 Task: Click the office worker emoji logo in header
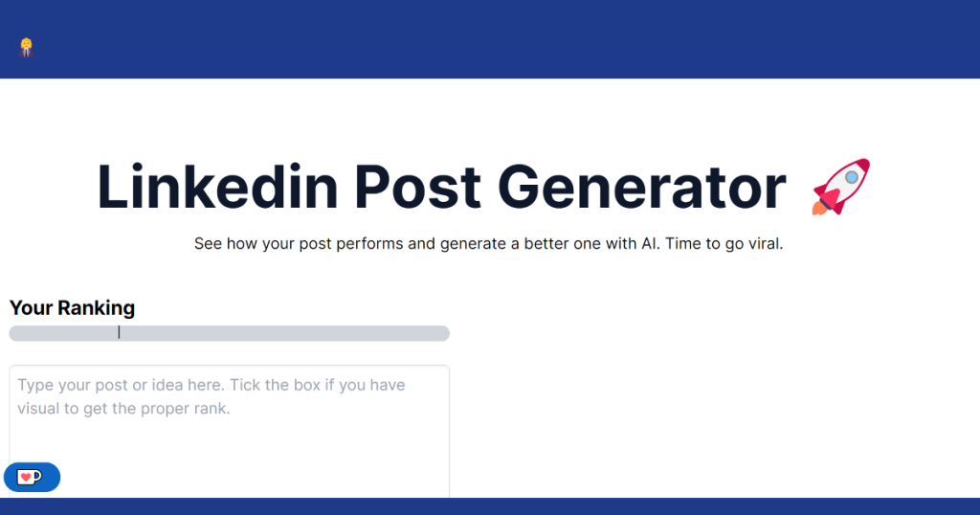[26, 47]
